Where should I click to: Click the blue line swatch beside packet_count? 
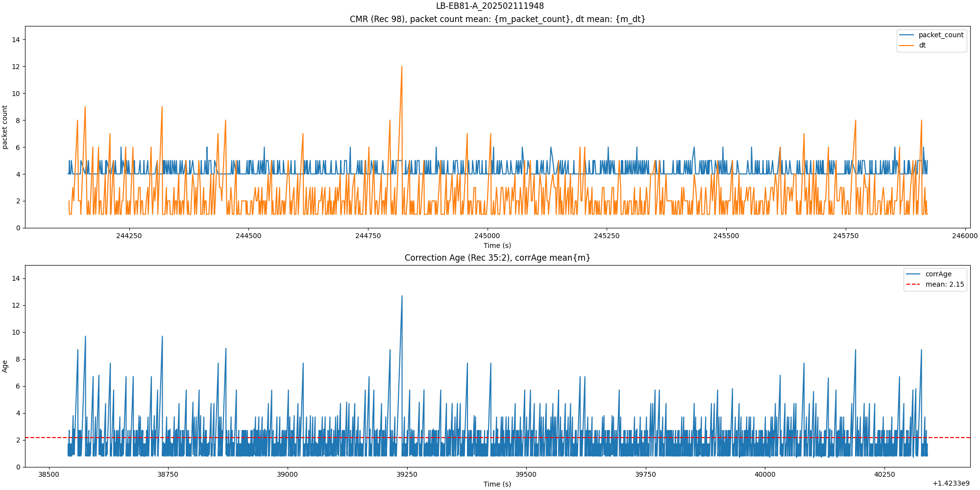pyautogui.click(x=907, y=35)
